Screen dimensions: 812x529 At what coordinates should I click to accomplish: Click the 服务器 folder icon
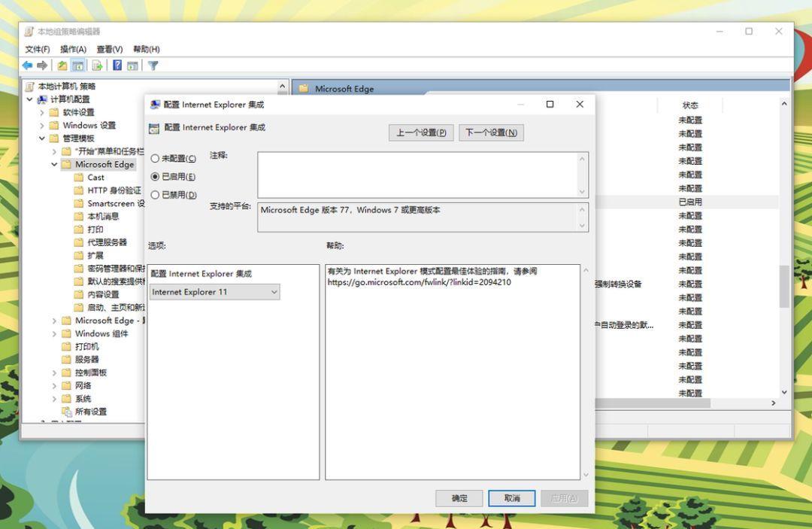coord(66,360)
